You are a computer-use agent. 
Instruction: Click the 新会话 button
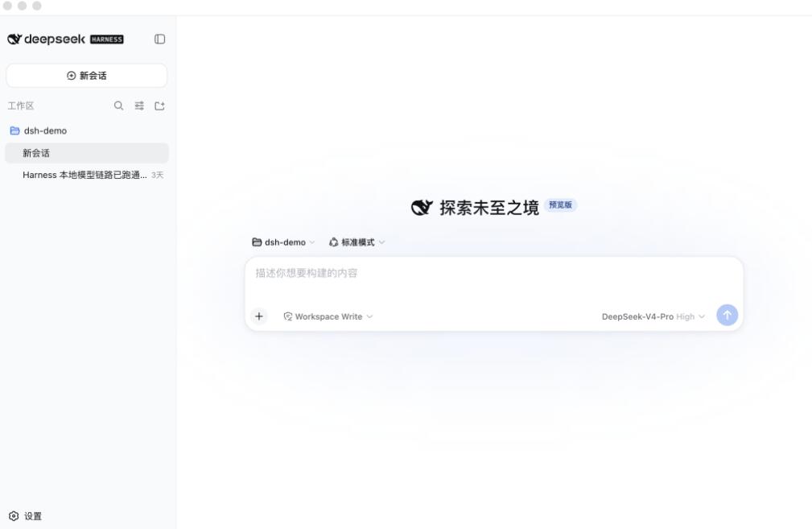coord(86,76)
